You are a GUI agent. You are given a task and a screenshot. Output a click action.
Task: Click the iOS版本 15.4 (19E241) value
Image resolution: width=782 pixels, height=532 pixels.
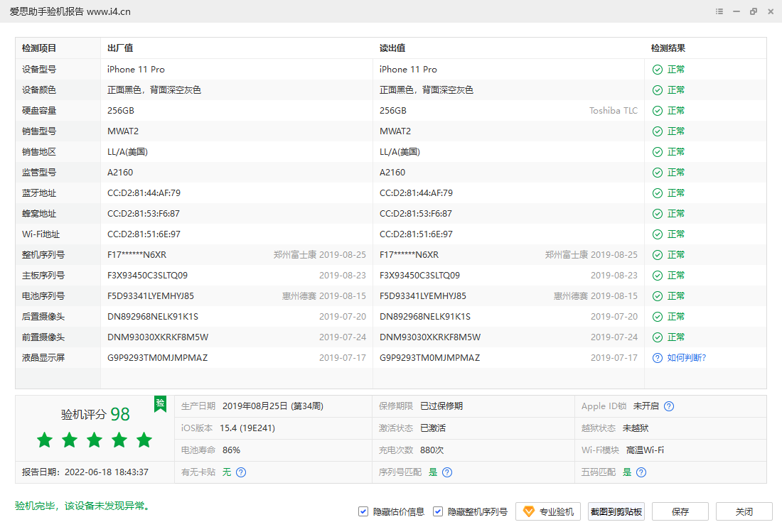click(x=247, y=428)
